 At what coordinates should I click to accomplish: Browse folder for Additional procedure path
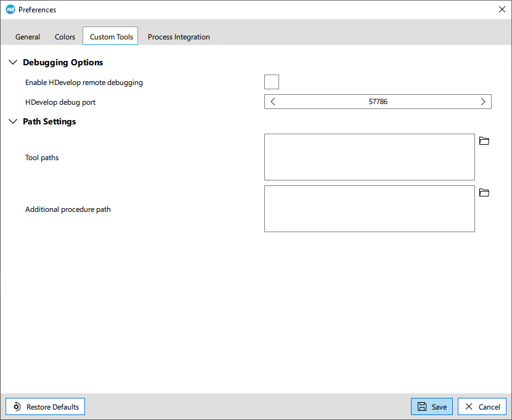[x=484, y=193]
